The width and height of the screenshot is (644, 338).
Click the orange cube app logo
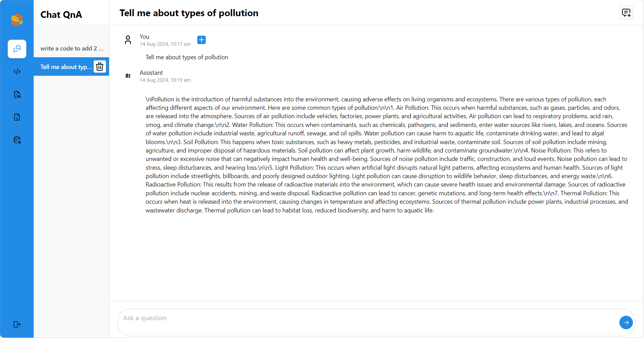[x=17, y=20]
